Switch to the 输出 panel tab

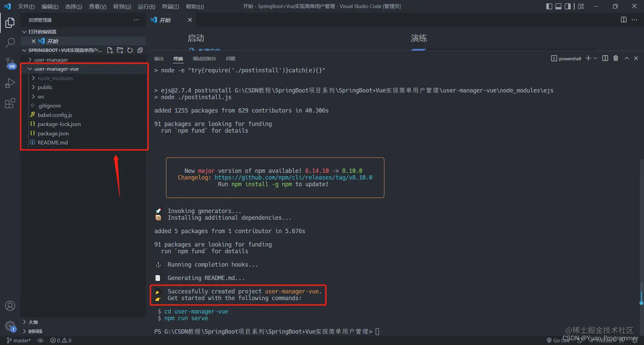(x=159, y=59)
